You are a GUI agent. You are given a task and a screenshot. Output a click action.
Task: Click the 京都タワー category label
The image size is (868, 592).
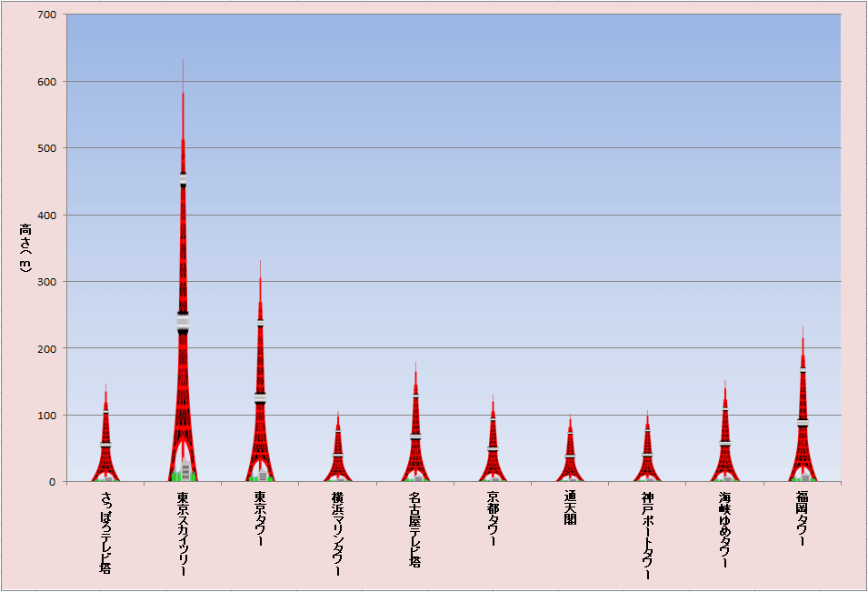pyautogui.click(x=493, y=518)
